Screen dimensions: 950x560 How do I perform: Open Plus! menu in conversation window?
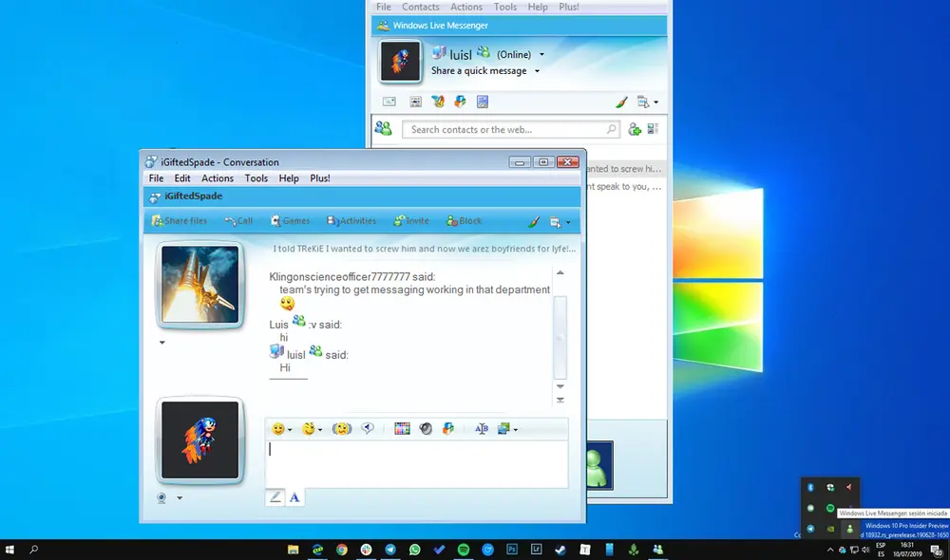320,178
